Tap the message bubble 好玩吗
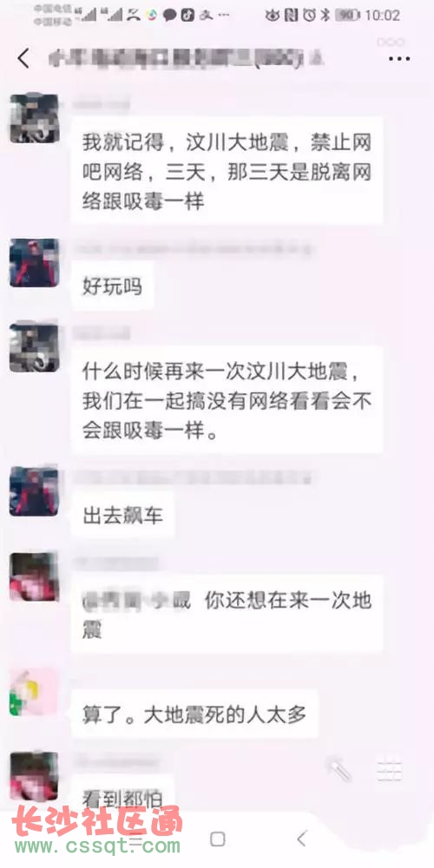 click(112, 286)
